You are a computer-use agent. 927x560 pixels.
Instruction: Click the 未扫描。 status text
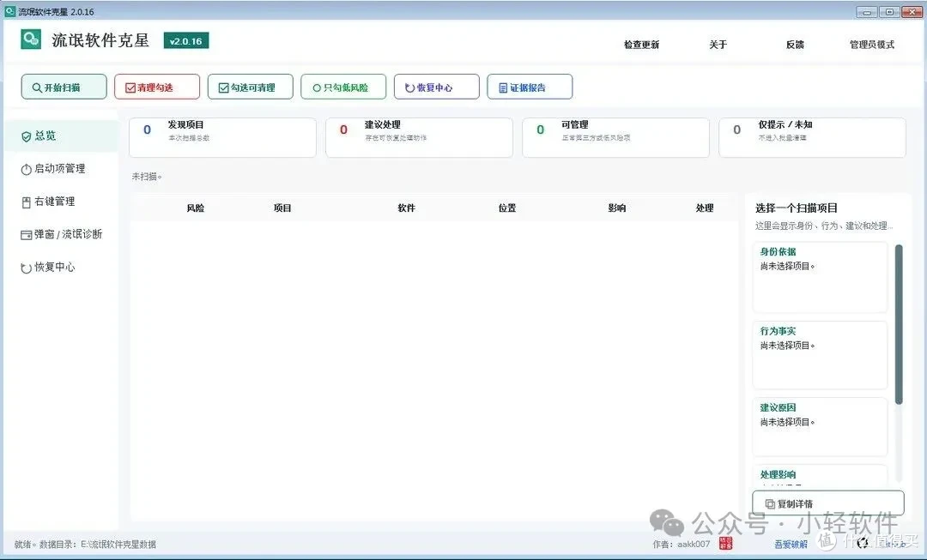point(147,177)
